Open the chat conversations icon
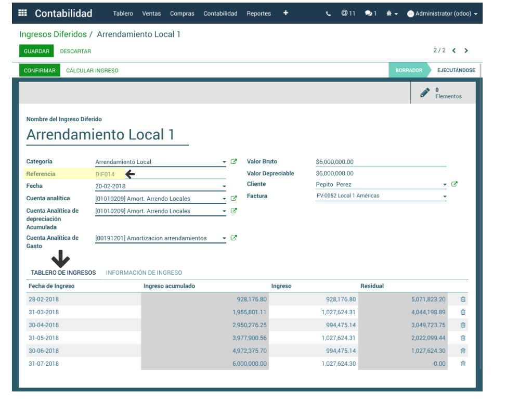 (370, 14)
